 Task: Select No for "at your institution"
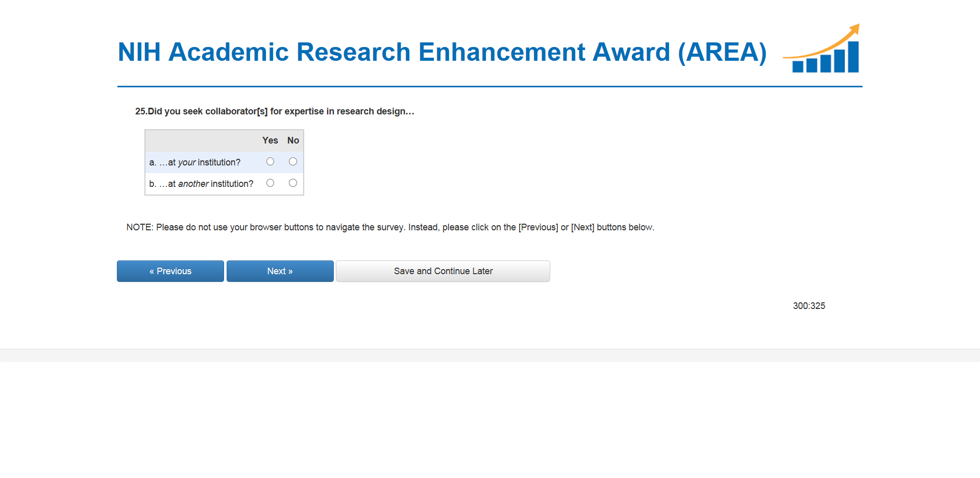[292, 161]
